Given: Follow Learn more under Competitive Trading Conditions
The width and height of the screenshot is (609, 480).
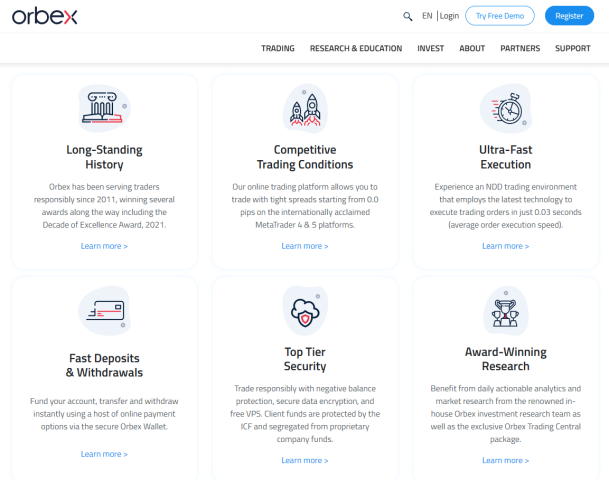Looking at the screenshot, I should [305, 246].
